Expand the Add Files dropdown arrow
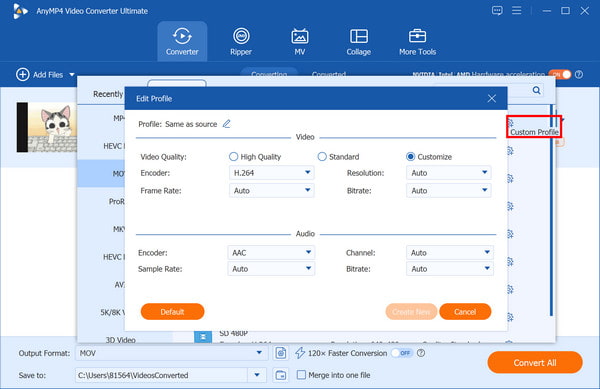Viewport: 600px width, 389px height. (72, 75)
